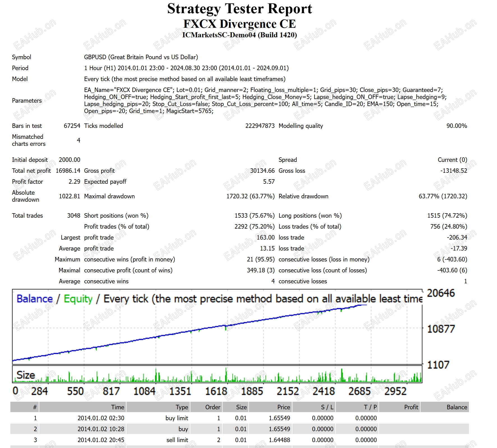
Task: Click Relative drawdown value 63.77% (1720.32)
Action: tap(443, 196)
